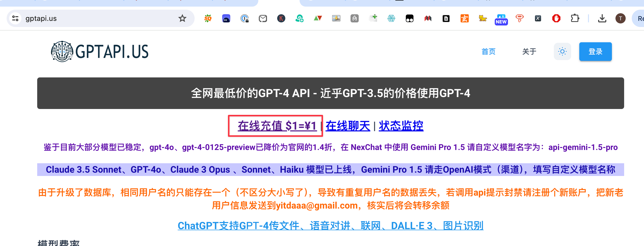Viewport: 644px width, 246px height.
Task: Open the dark square X extension
Action: 538,18
